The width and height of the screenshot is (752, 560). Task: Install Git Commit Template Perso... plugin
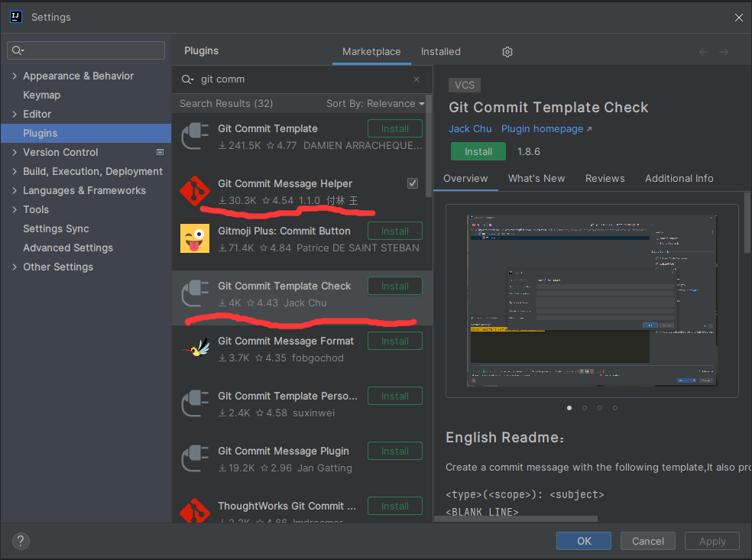(x=395, y=396)
